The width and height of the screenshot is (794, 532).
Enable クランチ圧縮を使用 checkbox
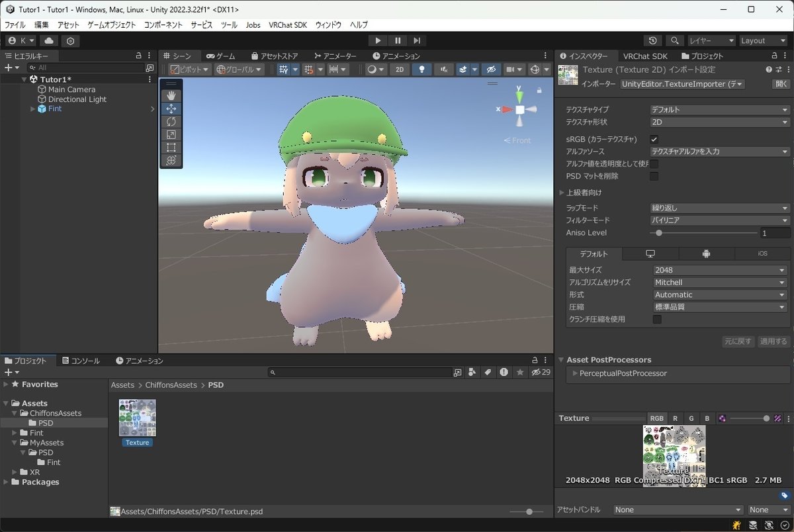click(657, 320)
